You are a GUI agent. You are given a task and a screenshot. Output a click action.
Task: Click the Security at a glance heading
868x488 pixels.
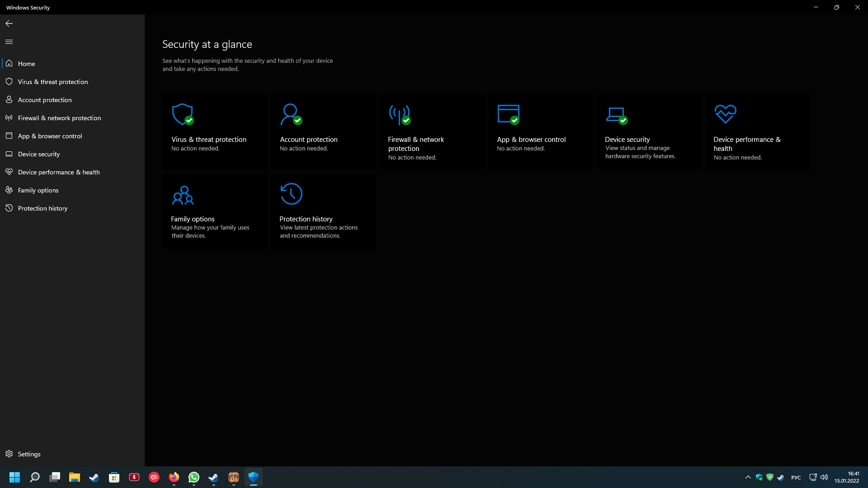207,44
